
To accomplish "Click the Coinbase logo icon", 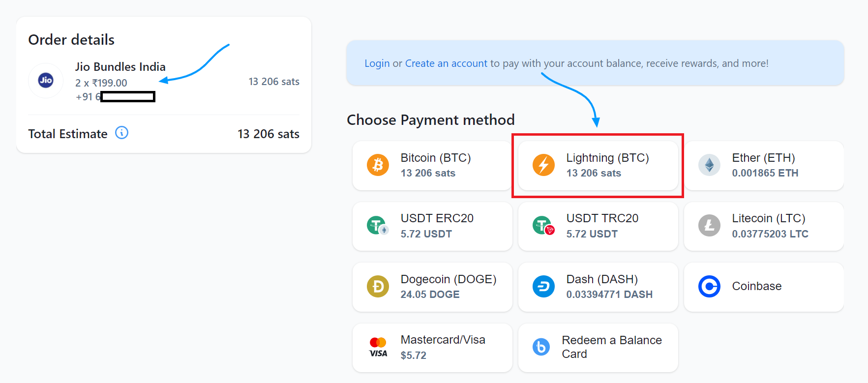I will pyautogui.click(x=709, y=286).
